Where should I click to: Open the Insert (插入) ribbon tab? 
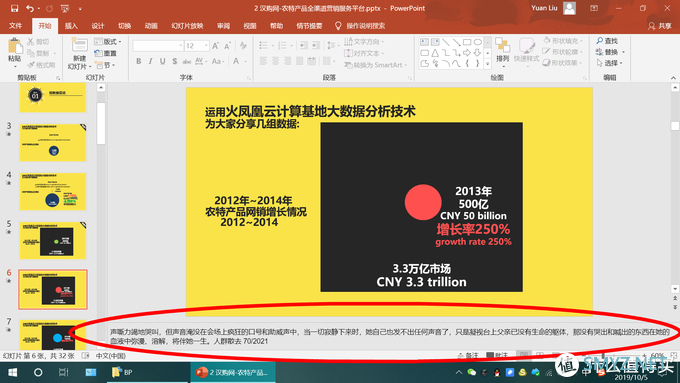71,26
